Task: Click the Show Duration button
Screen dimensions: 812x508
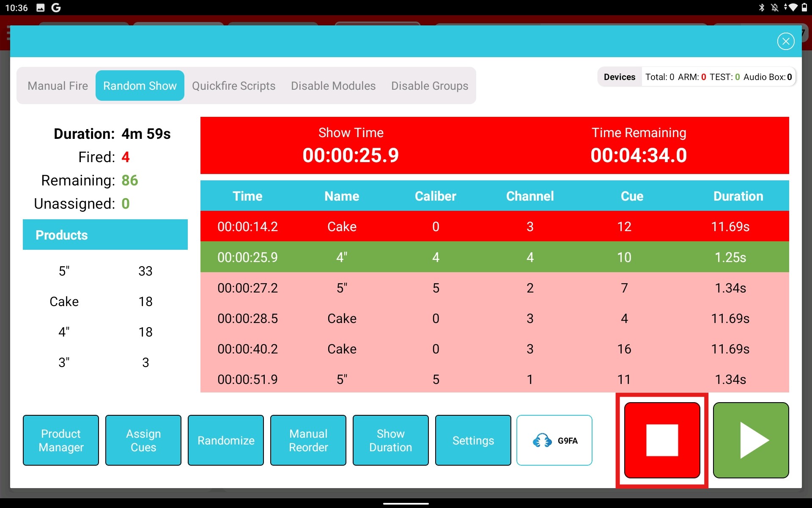Action: click(x=391, y=440)
